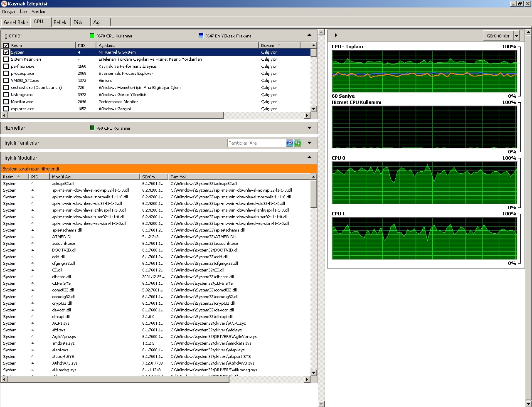Sort processes by PID column
This screenshot has height=407, width=532.
[86, 45]
